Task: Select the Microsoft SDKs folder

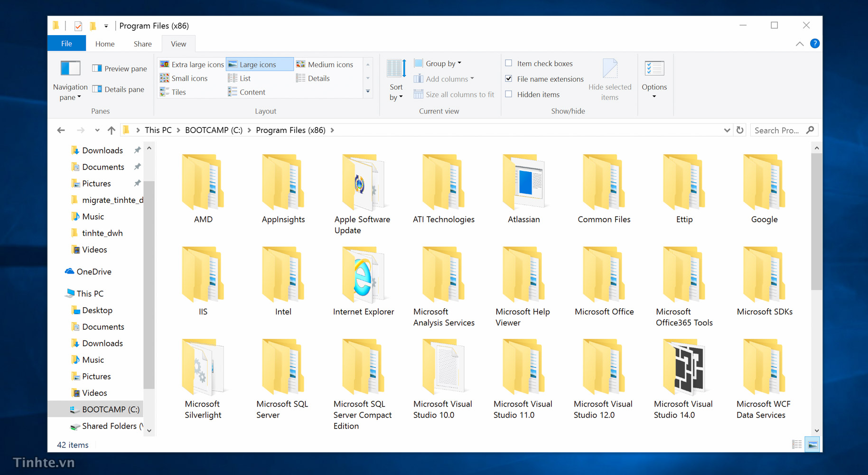Action: (x=764, y=281)
